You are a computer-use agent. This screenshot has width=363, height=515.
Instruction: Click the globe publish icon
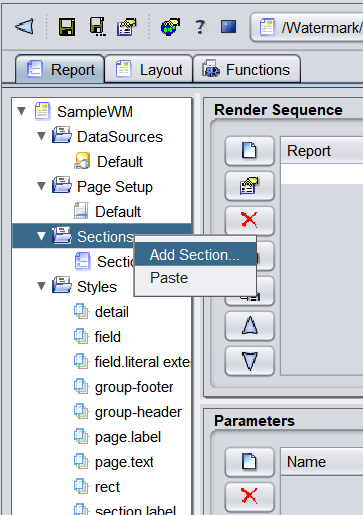click(170, 27)
